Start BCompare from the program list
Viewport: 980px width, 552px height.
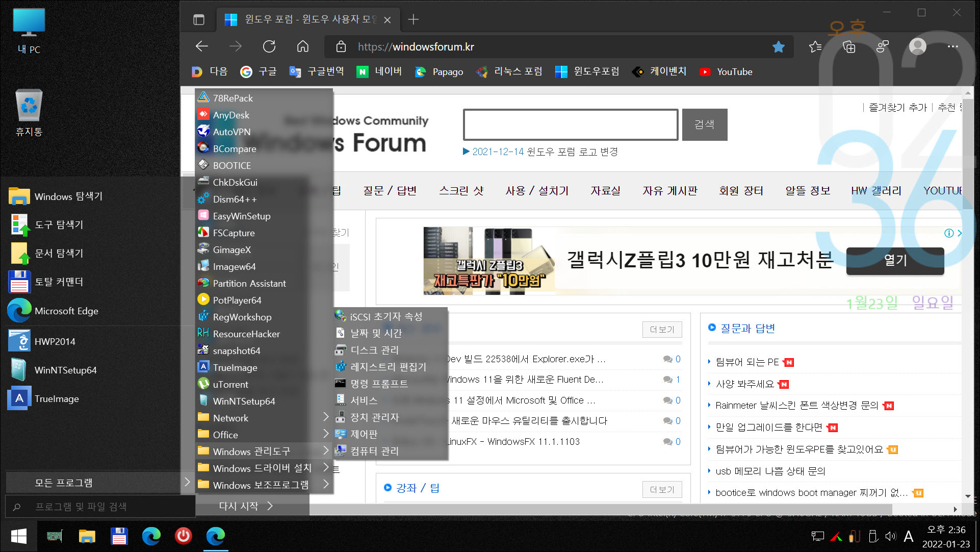(264, 148)
